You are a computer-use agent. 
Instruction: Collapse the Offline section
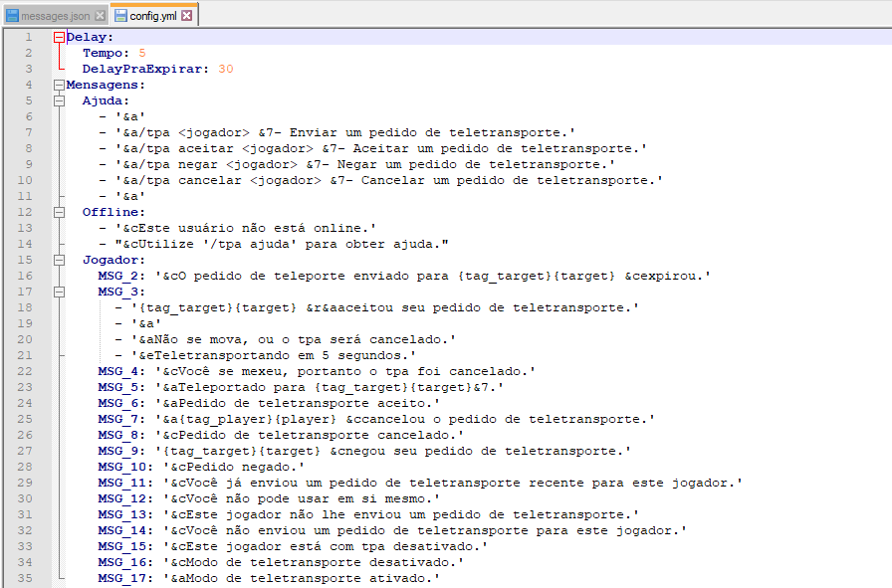[59, 212]
